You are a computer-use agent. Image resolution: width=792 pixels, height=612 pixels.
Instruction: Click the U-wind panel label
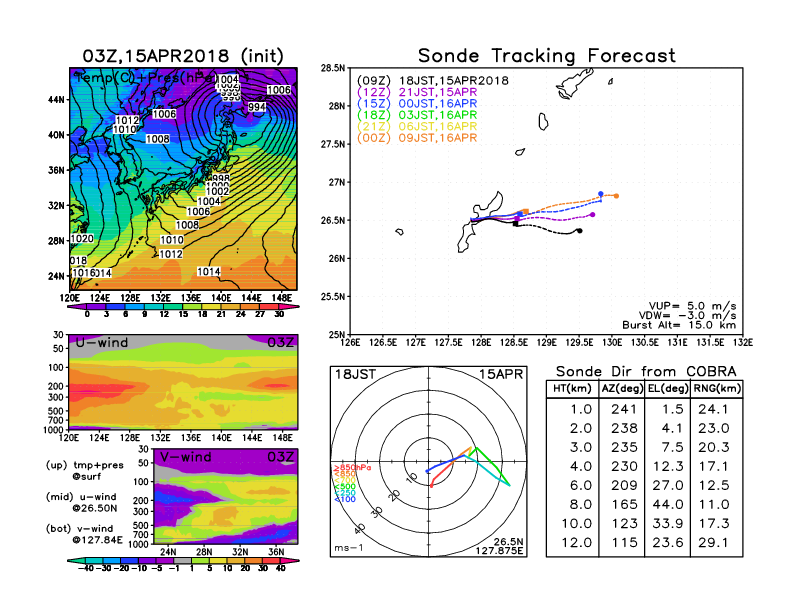coord(101,343)
